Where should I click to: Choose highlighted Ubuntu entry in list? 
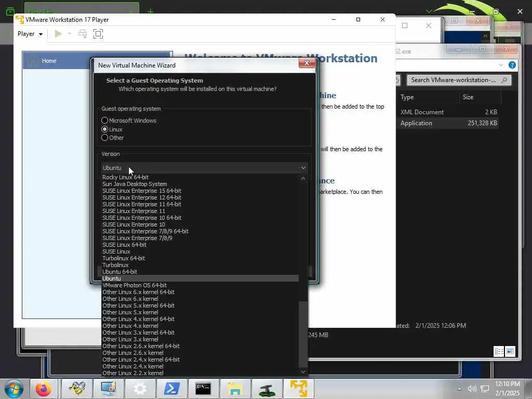(200, 278)
